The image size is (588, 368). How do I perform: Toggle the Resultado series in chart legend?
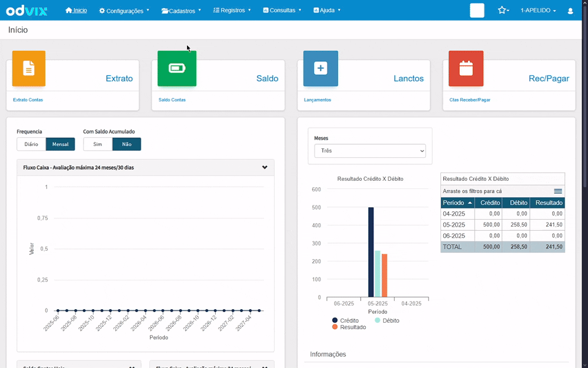click(x=349, y=327)
